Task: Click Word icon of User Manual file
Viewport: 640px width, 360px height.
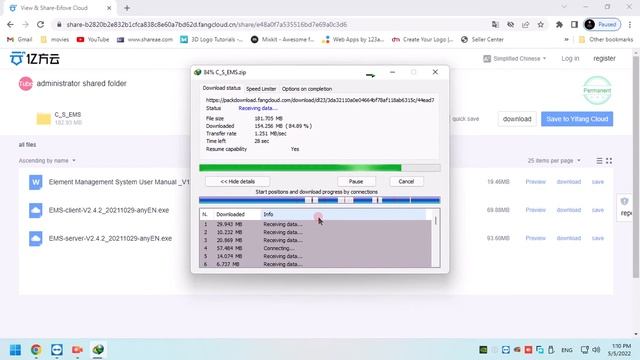Action: click(36, 182)
